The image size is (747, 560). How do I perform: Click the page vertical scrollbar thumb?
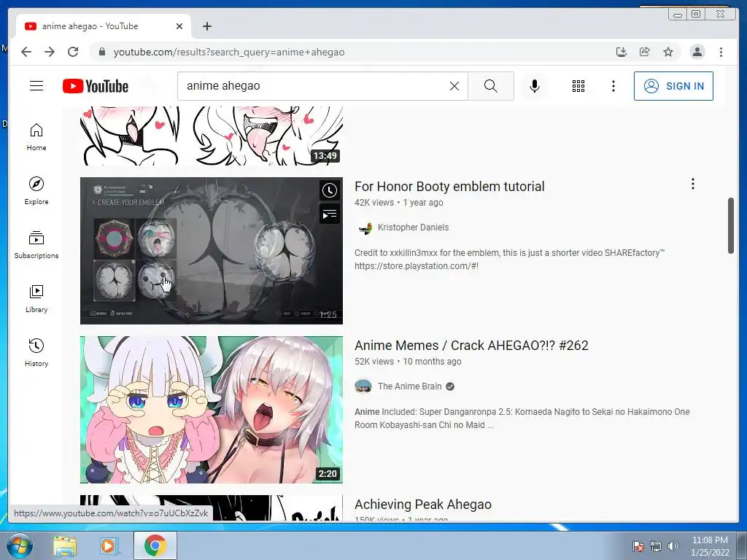731,226
